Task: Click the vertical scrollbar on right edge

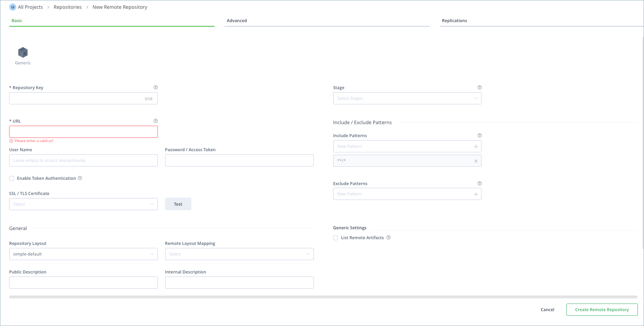Action: point(643,143)
